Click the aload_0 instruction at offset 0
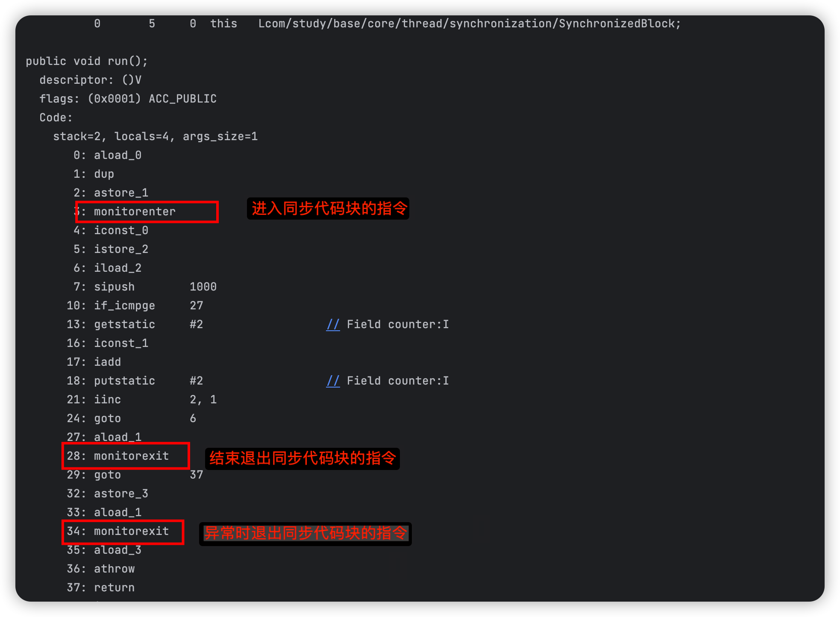The height and width of the screenshot is (617, 840). pyautogui.click(x=117, y=155)
